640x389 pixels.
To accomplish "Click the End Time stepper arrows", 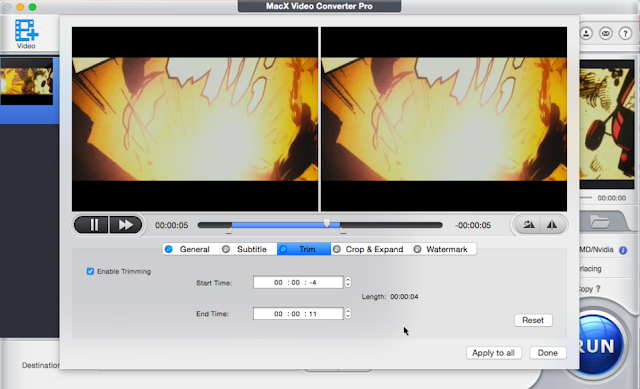I will click(x=348, y=313).
